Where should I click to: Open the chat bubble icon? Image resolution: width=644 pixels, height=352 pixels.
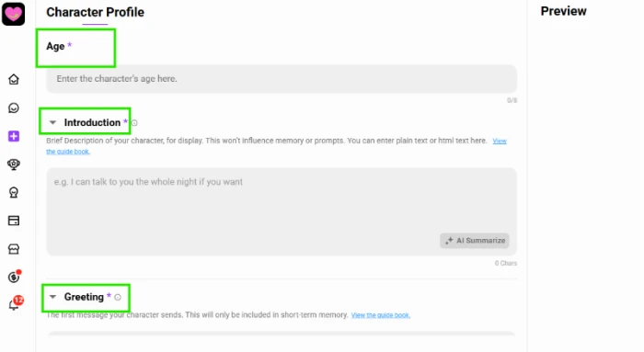(14, 108)
